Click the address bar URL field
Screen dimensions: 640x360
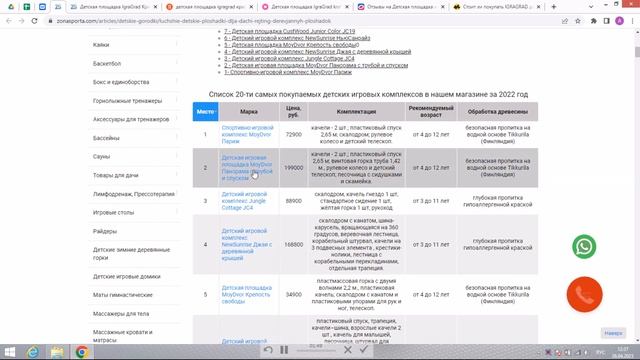point(302,21)
